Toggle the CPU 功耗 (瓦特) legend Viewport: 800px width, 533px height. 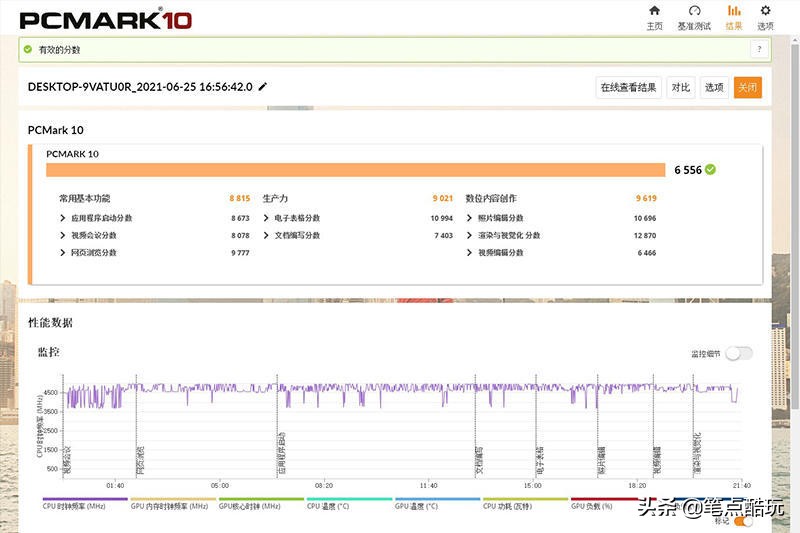coord(525,503)
